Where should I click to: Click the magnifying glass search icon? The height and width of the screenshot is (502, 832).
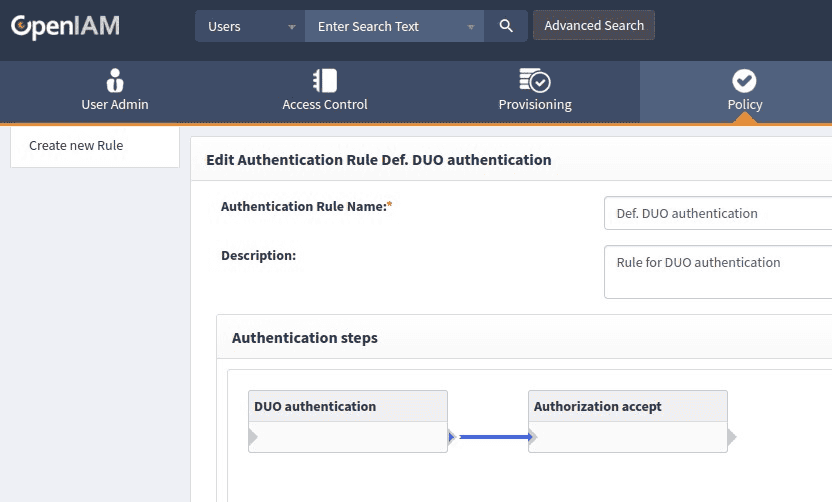tap(506, 26)
